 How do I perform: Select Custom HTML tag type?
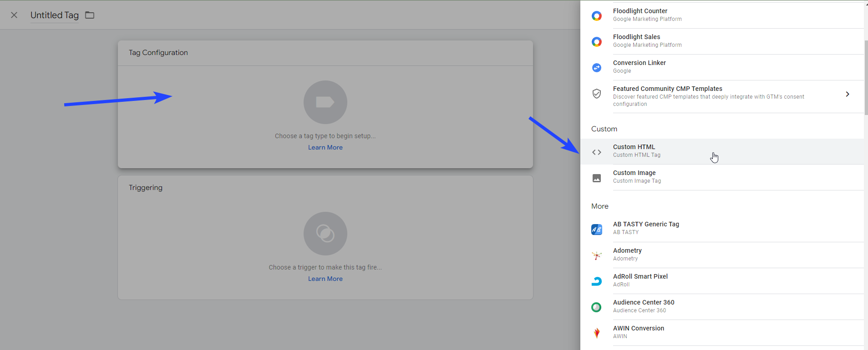722,151
